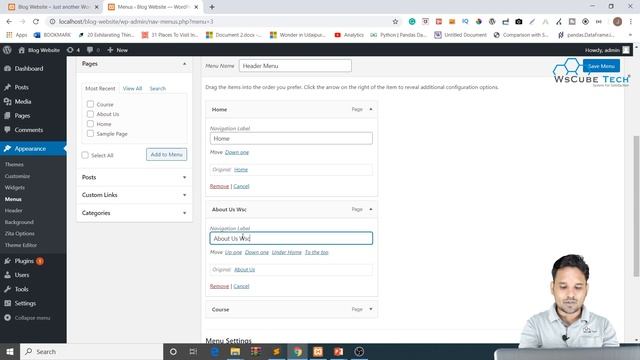Open the Posts admin menu
The image size is (640, 360).
tap(21, 87)
